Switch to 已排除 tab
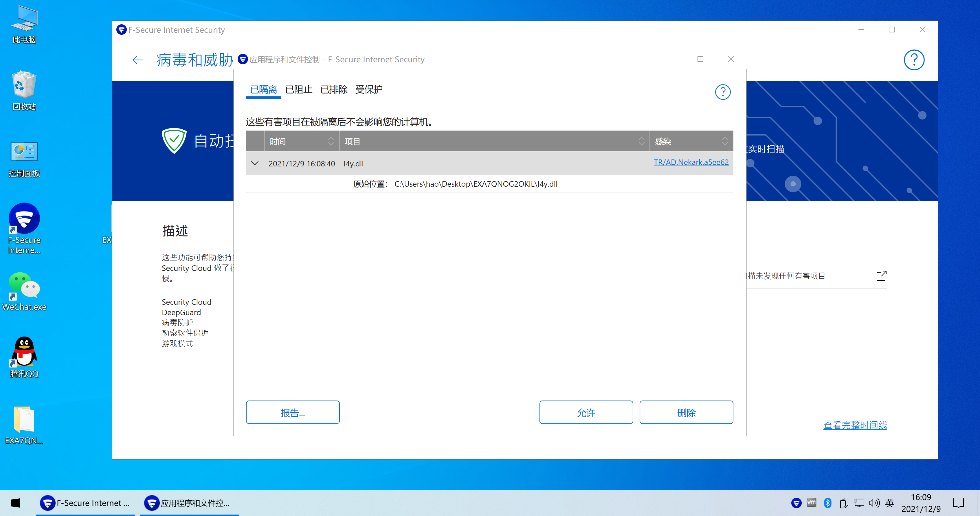This screenshot has height=516, width=980. (x=334, y=90)
